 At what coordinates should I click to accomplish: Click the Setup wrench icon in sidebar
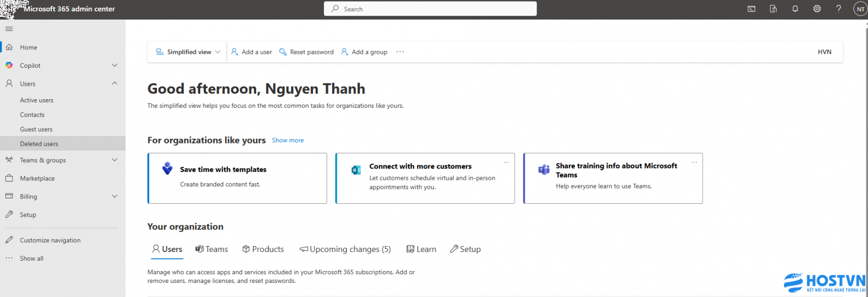[x=9, y=214]
